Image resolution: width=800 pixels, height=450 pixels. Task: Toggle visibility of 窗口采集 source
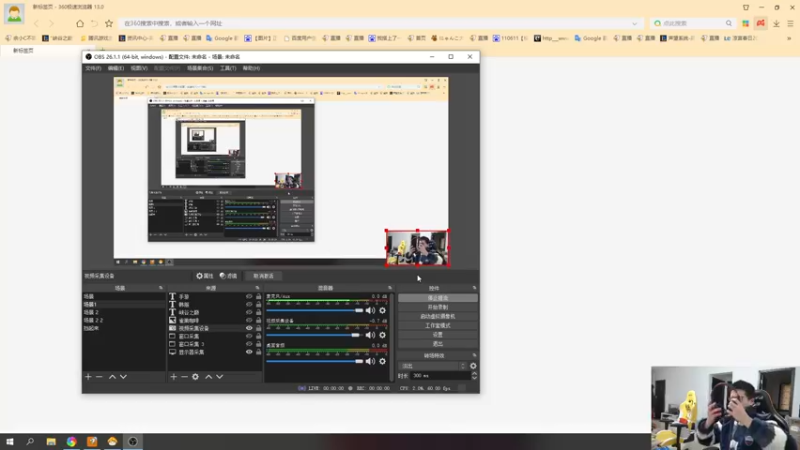click(249, 336)
